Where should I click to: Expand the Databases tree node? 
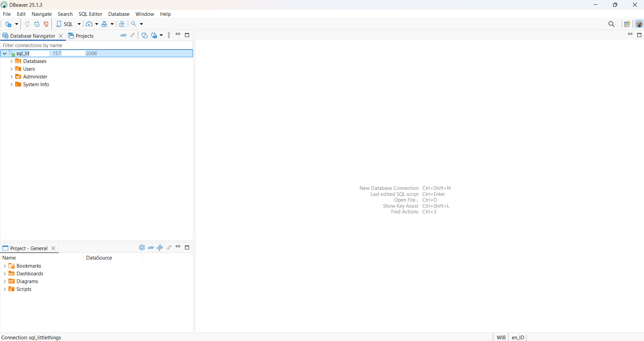coord(11,61)
